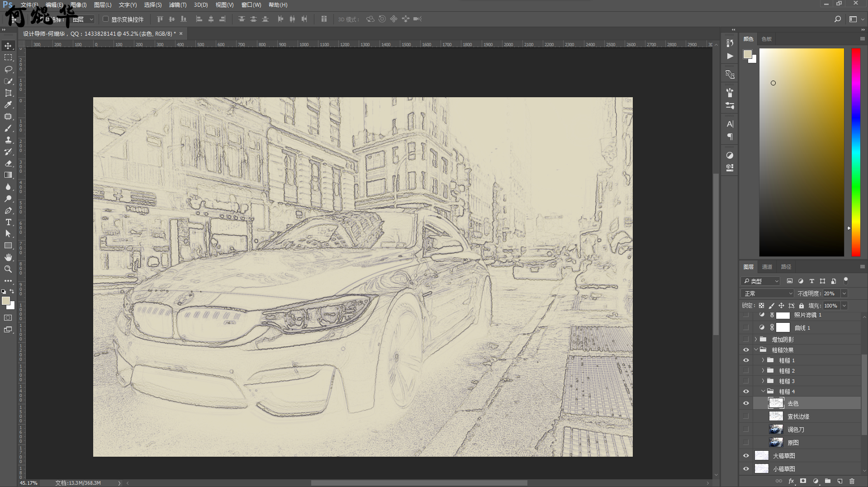Open the layer style fx menu

point(791,481)
